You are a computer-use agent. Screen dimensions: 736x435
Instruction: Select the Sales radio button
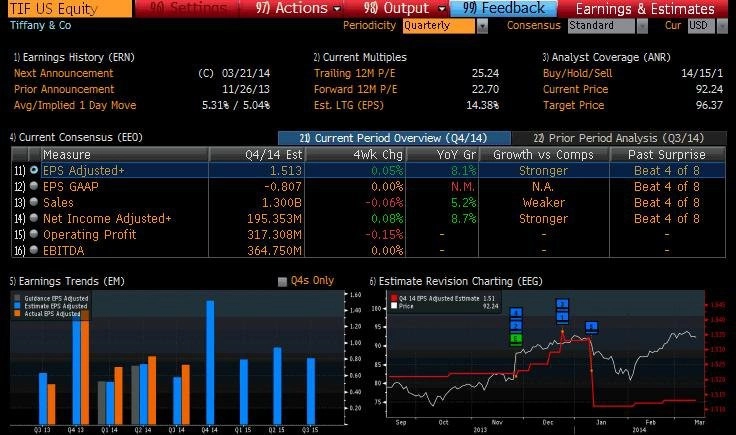(34, 202)
